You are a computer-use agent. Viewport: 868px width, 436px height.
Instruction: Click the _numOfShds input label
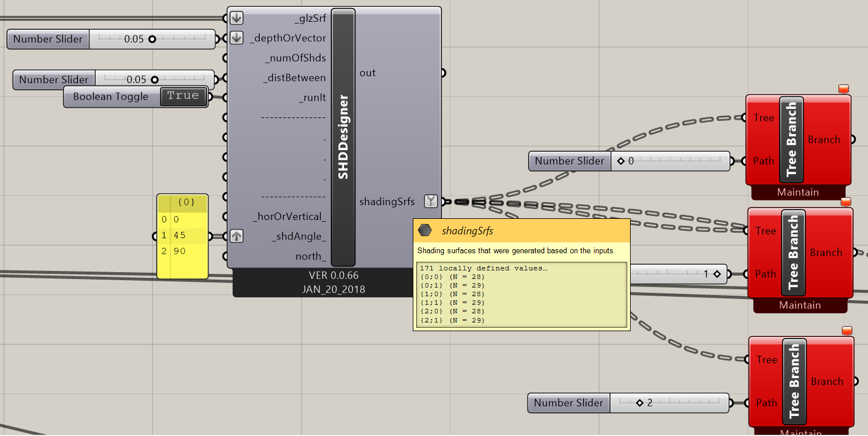(x=295, y=58)
